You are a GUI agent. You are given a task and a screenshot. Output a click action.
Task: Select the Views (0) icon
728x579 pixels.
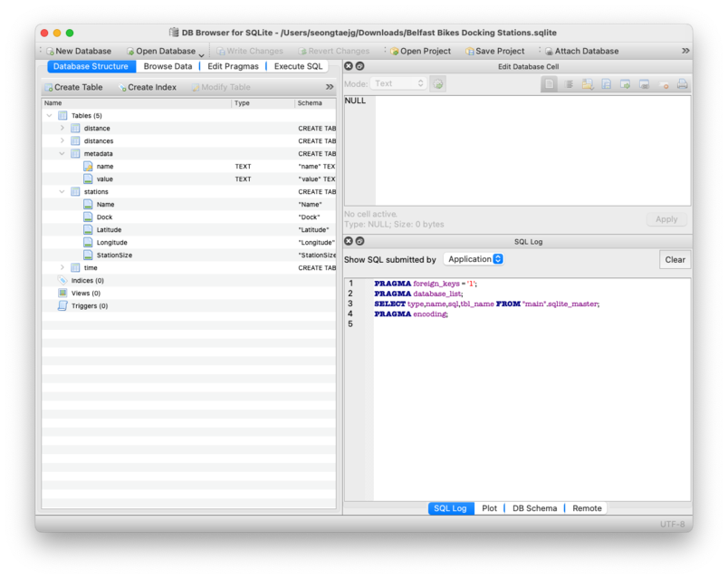[62, 293]
